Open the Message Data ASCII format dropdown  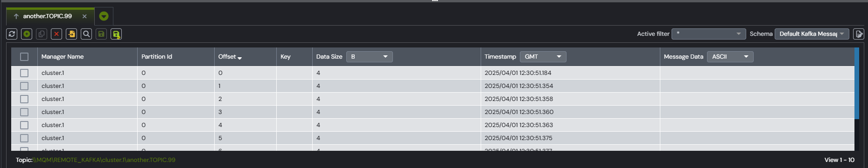click(730, 57)
